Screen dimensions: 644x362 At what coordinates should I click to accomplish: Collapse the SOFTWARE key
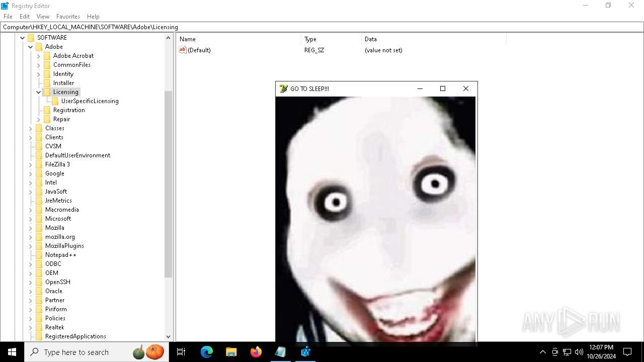pyautogui.click(x=23, y=38)
